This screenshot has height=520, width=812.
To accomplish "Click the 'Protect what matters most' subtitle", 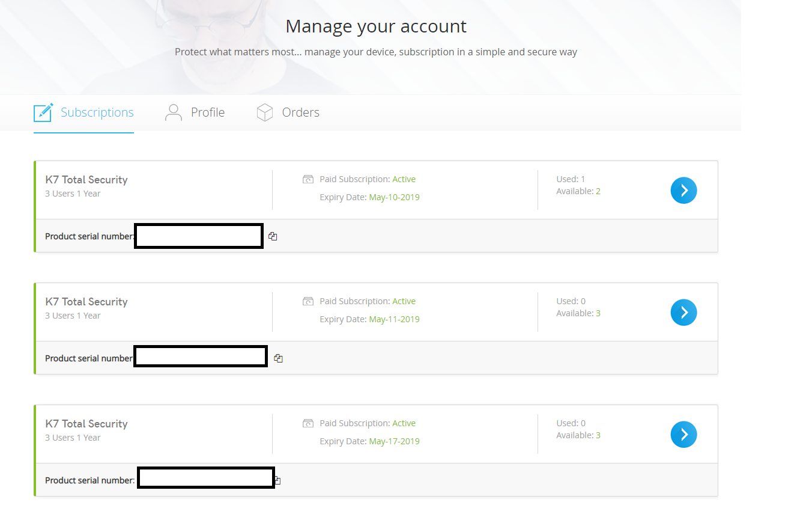I will tap(376, 52).
